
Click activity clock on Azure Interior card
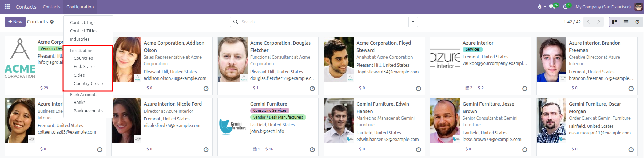[x=525, y=89]
